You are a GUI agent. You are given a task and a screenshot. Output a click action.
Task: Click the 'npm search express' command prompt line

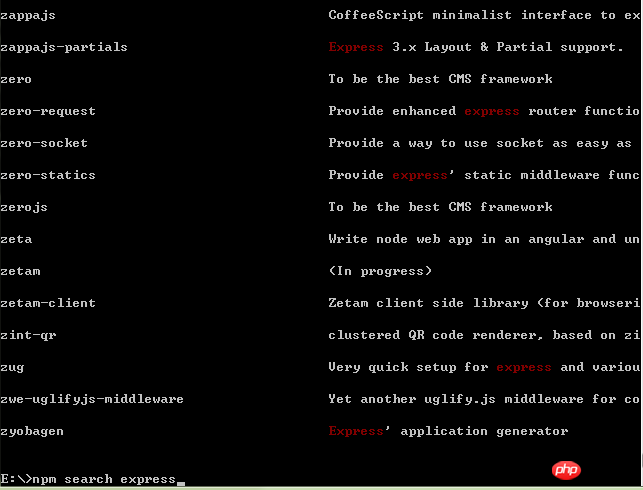pos(92,479)
